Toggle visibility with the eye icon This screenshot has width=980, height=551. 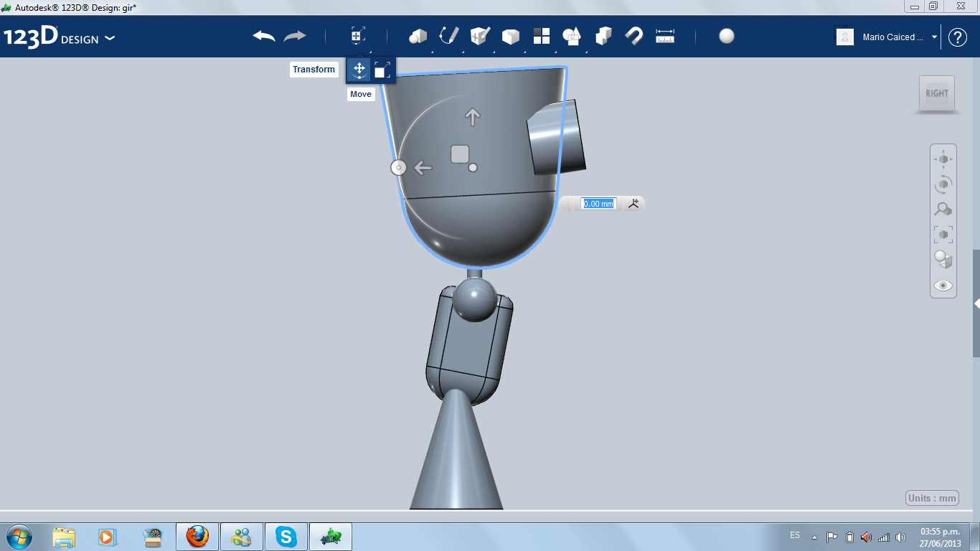pos(943,286)
